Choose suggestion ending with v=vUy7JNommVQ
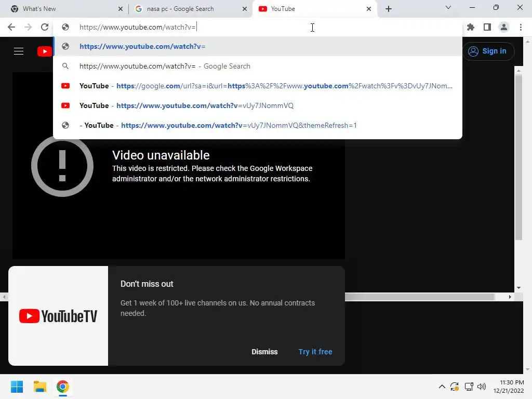This screenshot has height=399, width=532. (258, 105)
